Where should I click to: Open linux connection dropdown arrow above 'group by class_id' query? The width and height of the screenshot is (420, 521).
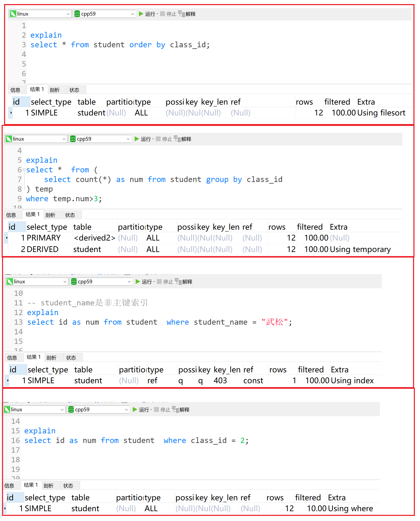(x=64, y=139)
